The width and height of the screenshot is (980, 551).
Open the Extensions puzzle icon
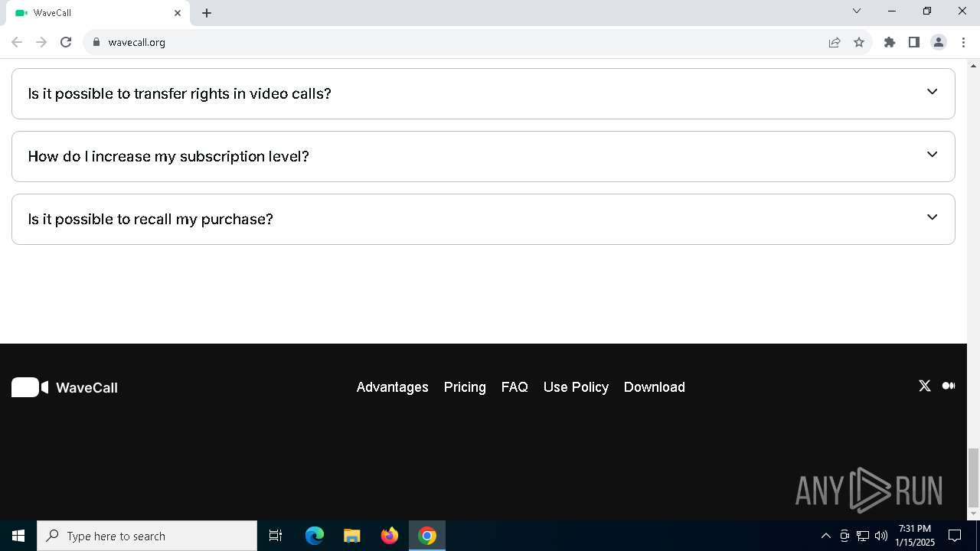pos(890,42)
